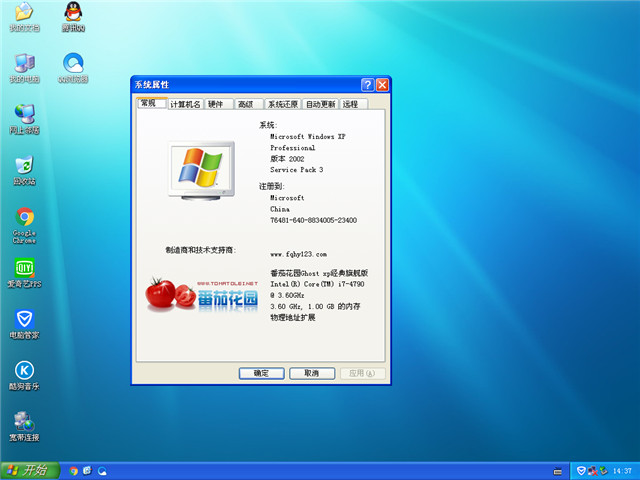Click the Windows XP monitor logo image
Viewport: 640px width, 480px height.
click(201, 171)
